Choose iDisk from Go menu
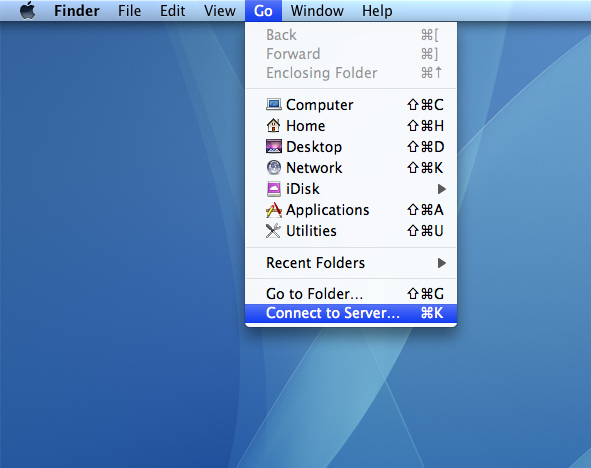The height and width of the screenshot is (468, 591). [351, 189]
